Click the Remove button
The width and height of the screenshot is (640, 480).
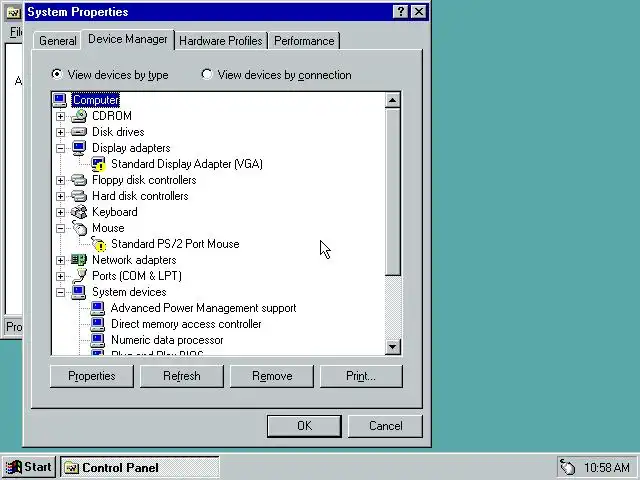[x=272, y=376]
